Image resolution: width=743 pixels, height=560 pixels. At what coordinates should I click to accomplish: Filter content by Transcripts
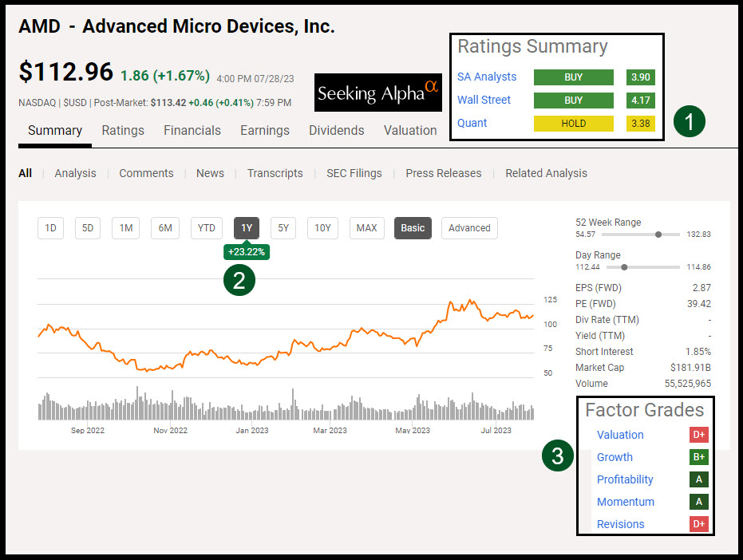275,173
